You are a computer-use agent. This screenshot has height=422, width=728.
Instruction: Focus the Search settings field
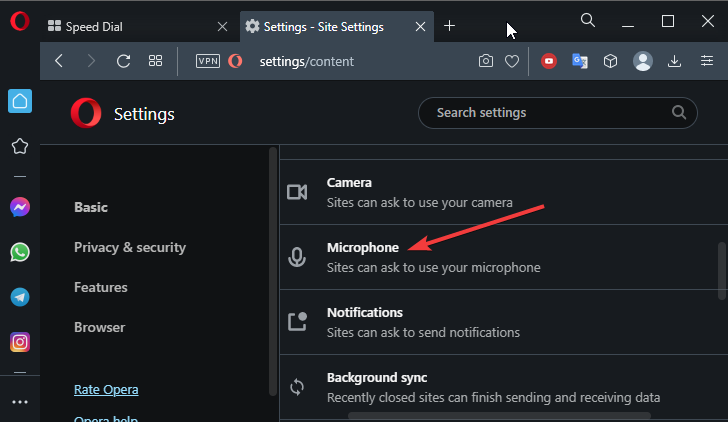[x=558, y=113]
